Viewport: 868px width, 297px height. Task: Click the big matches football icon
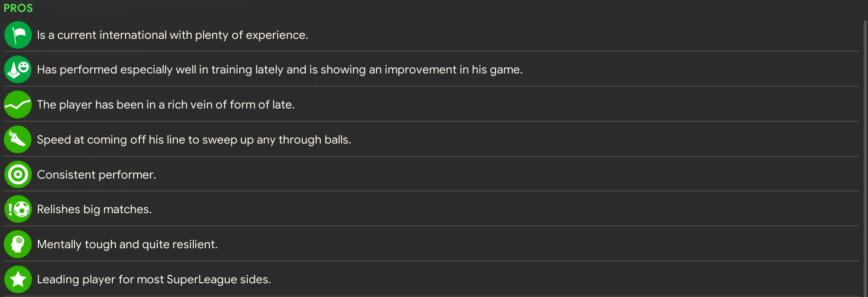coord(18,209)
